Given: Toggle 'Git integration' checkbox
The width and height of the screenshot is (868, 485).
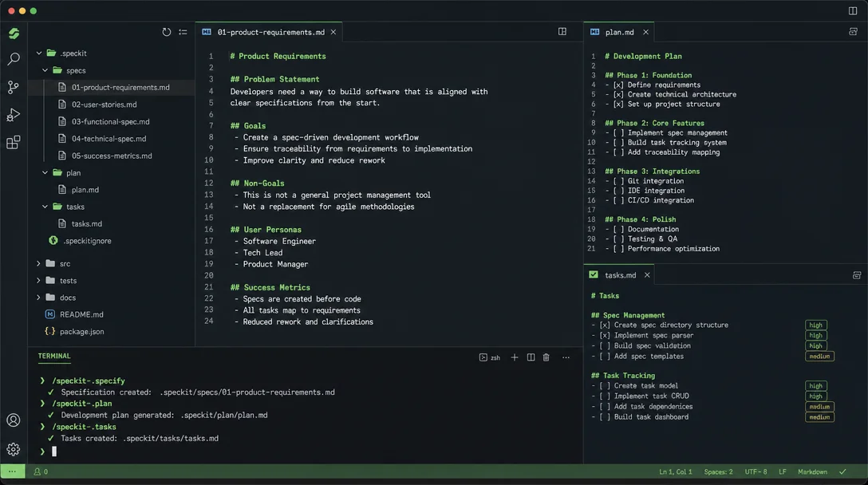Looking at the screenshot, I should 618,181.
